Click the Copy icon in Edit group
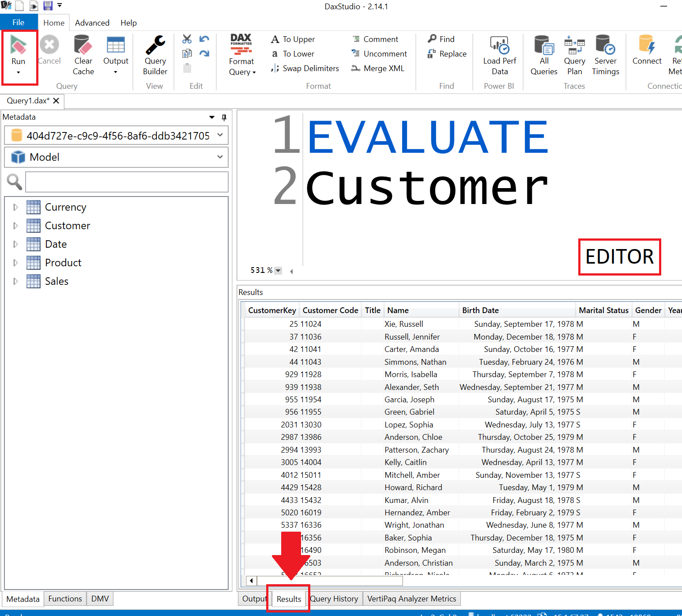 tap(187, 53)
